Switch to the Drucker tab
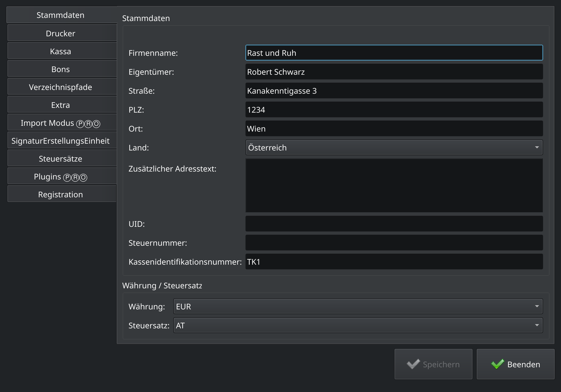The image size is (561, 392). coord(62,33)
